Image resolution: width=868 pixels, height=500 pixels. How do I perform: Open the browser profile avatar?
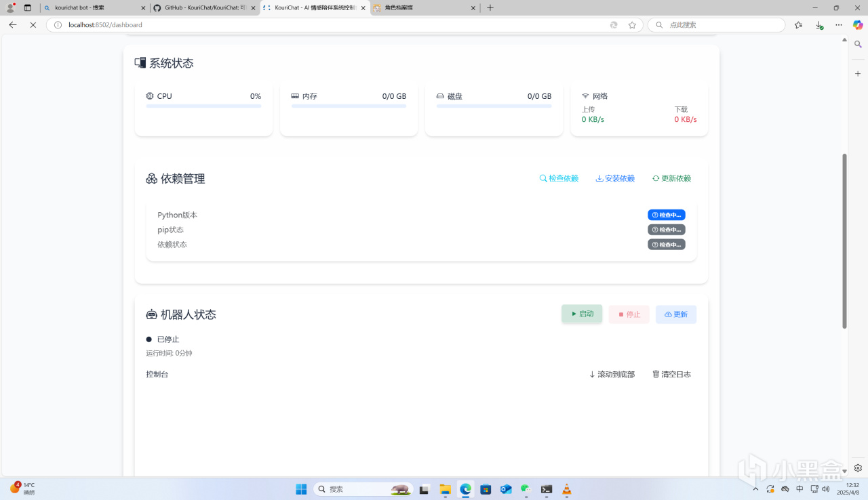(x=10, y=7)
